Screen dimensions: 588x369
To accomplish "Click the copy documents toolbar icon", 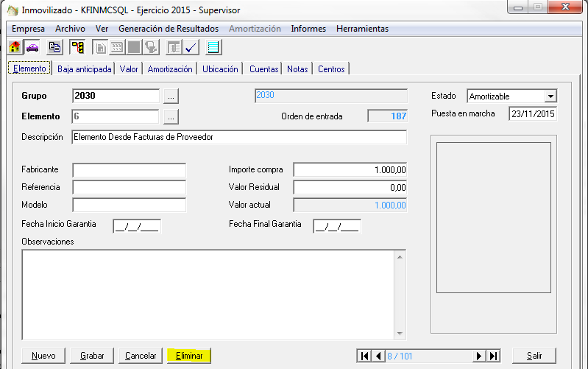I will (x=54, y=48).
